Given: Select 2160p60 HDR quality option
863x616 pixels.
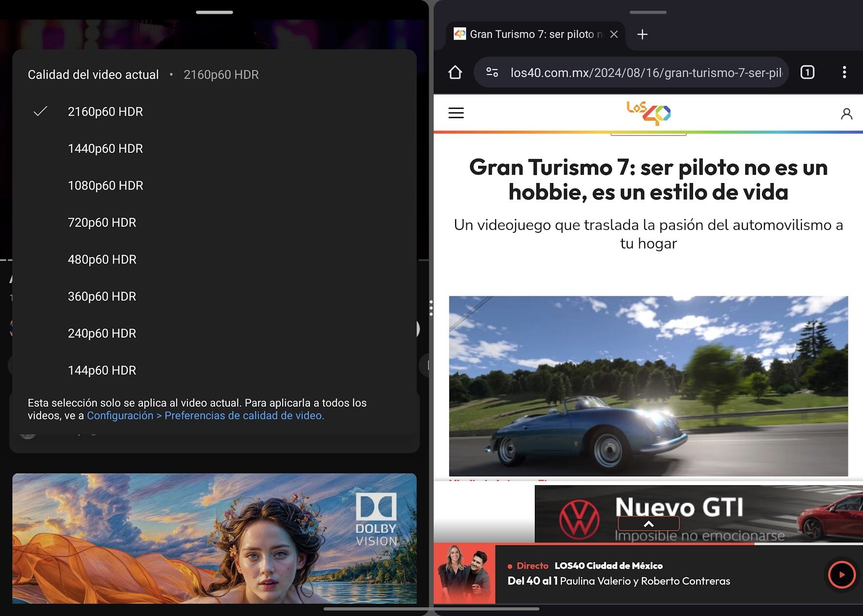Looking at the screenshot, I should tap(105, 112).
